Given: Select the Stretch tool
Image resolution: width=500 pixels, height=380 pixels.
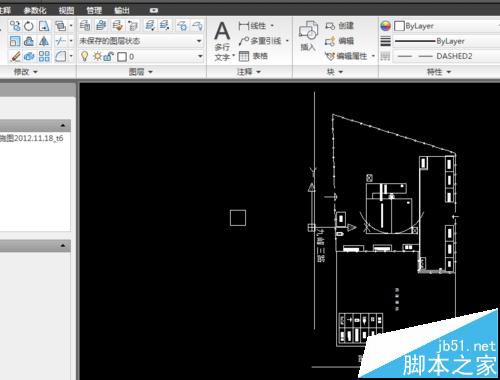Looking at the screenshot, I should click(44, 26).
